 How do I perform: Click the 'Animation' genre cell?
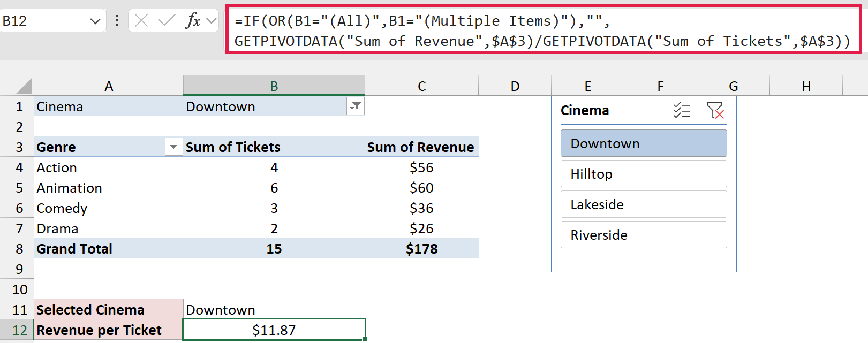click(109, 188)
